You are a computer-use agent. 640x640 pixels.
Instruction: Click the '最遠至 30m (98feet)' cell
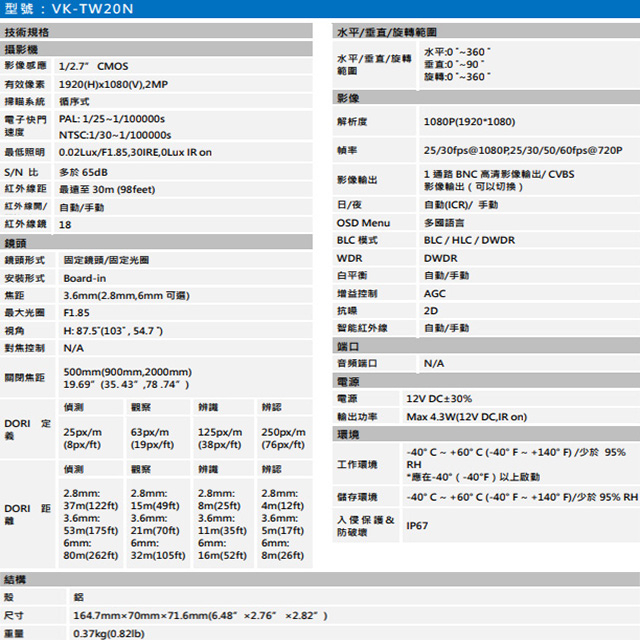[x=107, y=189]
